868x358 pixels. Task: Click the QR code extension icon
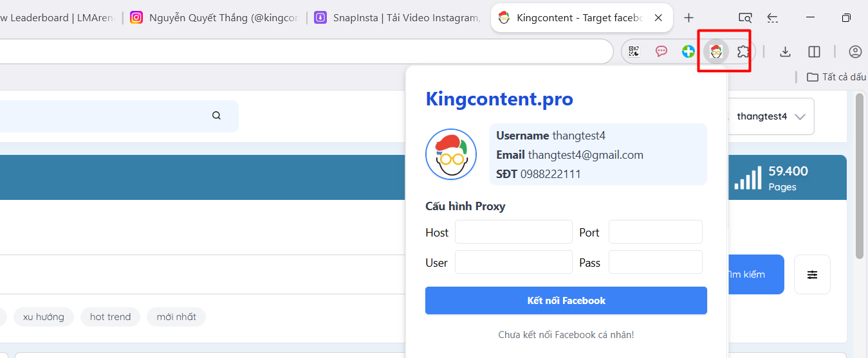[x=634, y=51]
